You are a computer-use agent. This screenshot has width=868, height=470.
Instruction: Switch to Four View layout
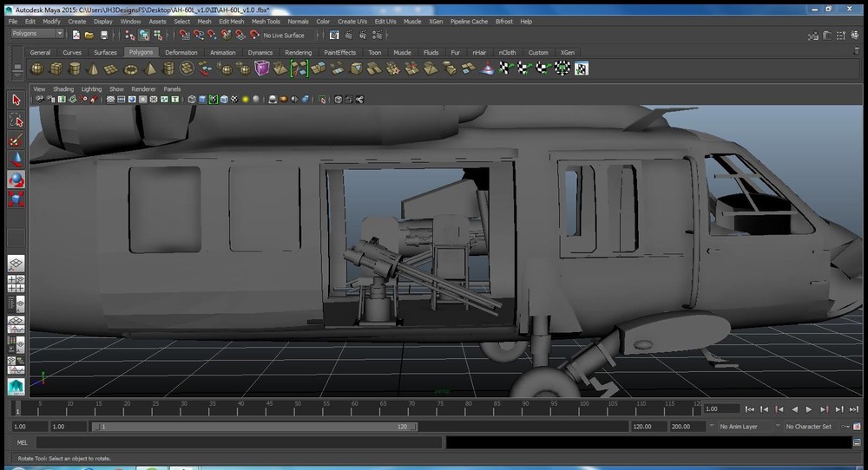[16, 283]
